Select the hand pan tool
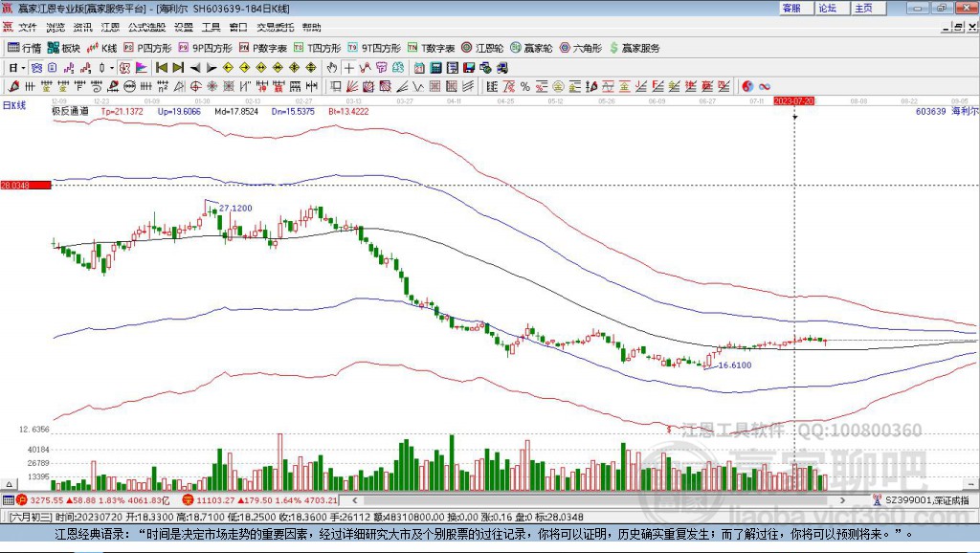 [332, 68]
